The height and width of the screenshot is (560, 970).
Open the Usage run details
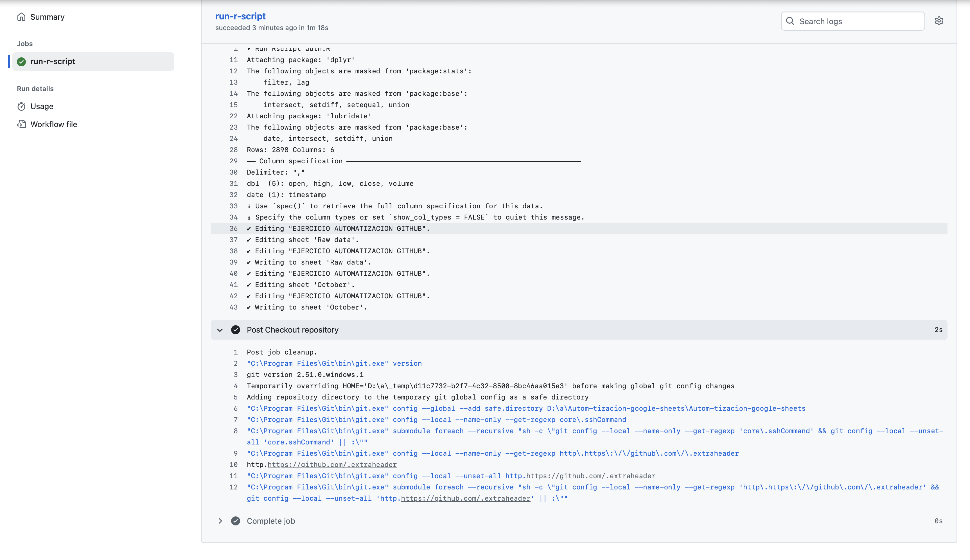[x=42, y=106]
